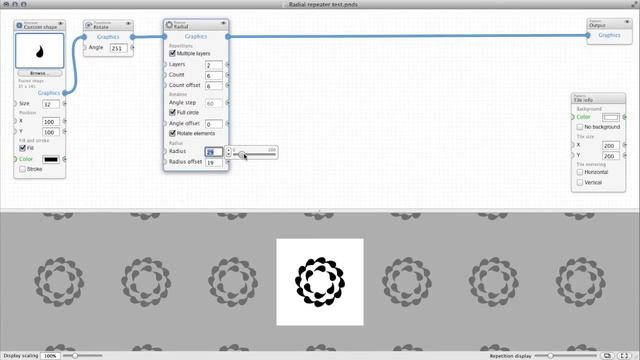Viewport: 640px width, 360px height.
Task: Select the Tile info node header
Action: 598,98
